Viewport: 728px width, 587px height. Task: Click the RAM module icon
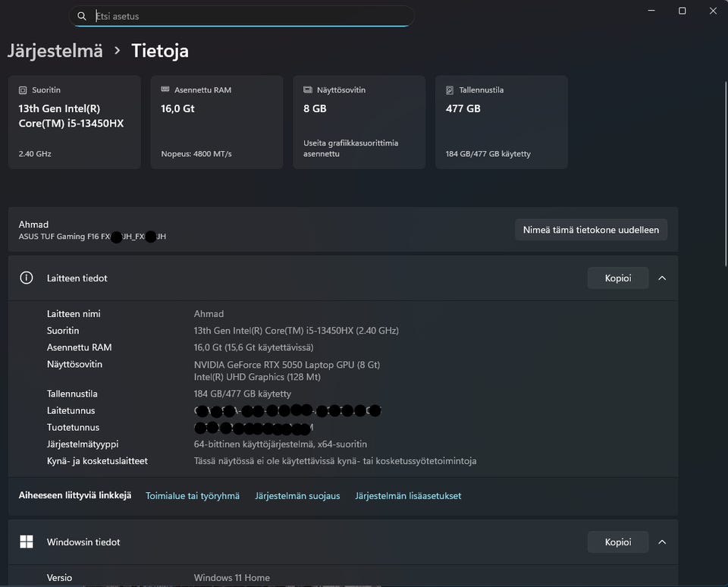pos(165,89)
